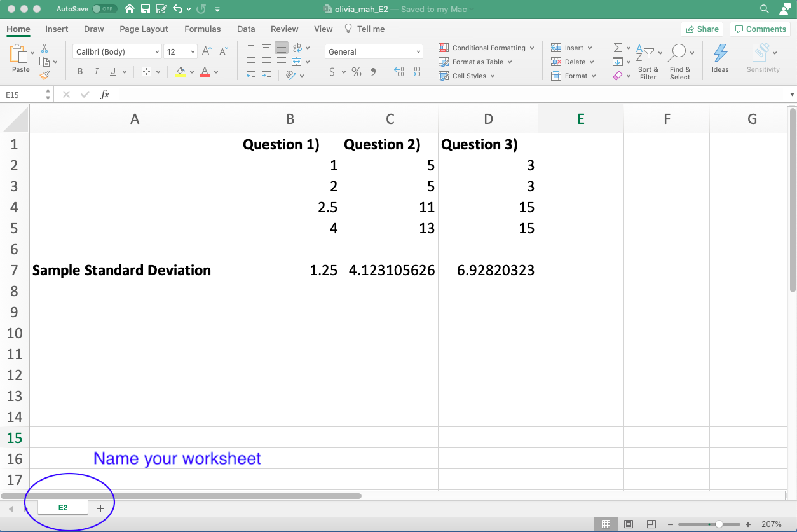Viewport: 797px width, 532px height.
Task: Decrease font size with the smaller A icon
Action: point(223,51)
